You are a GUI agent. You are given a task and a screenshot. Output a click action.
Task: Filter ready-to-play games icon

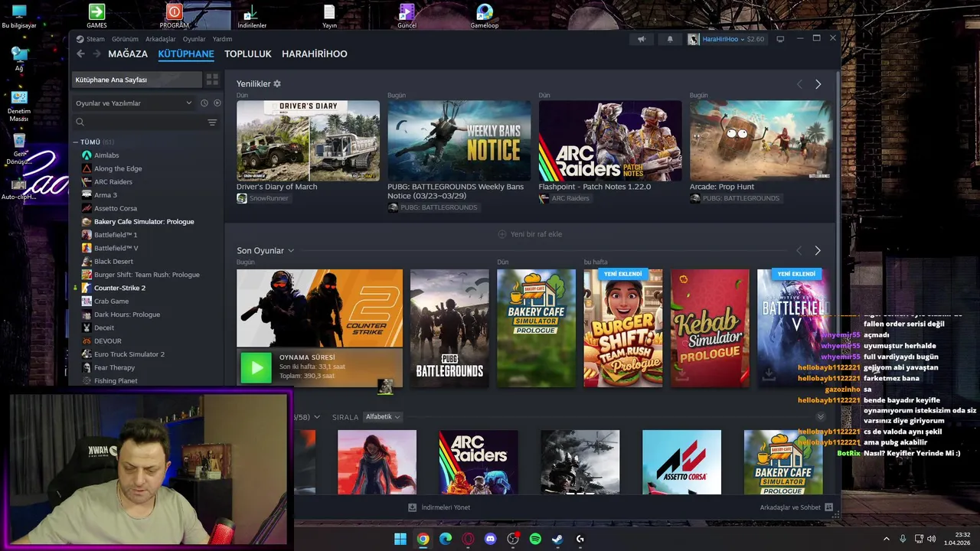click(x=217, y=103)
